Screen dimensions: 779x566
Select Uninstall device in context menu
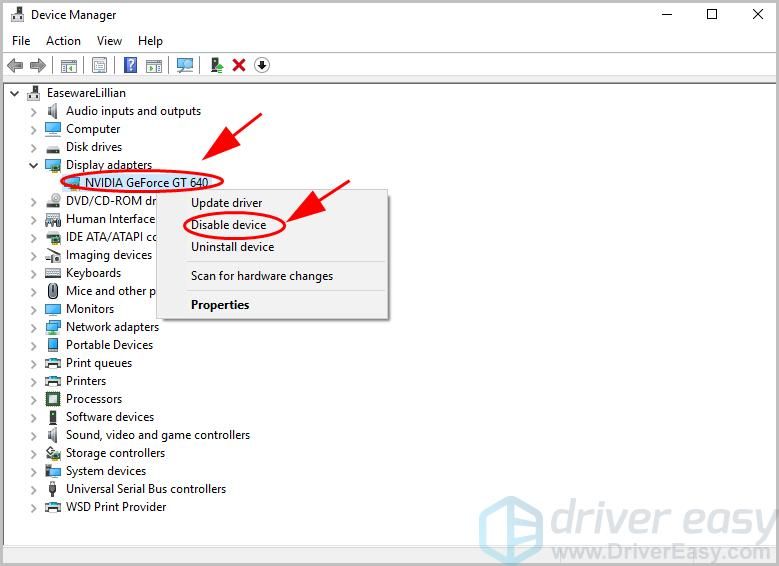click(232, 247)
